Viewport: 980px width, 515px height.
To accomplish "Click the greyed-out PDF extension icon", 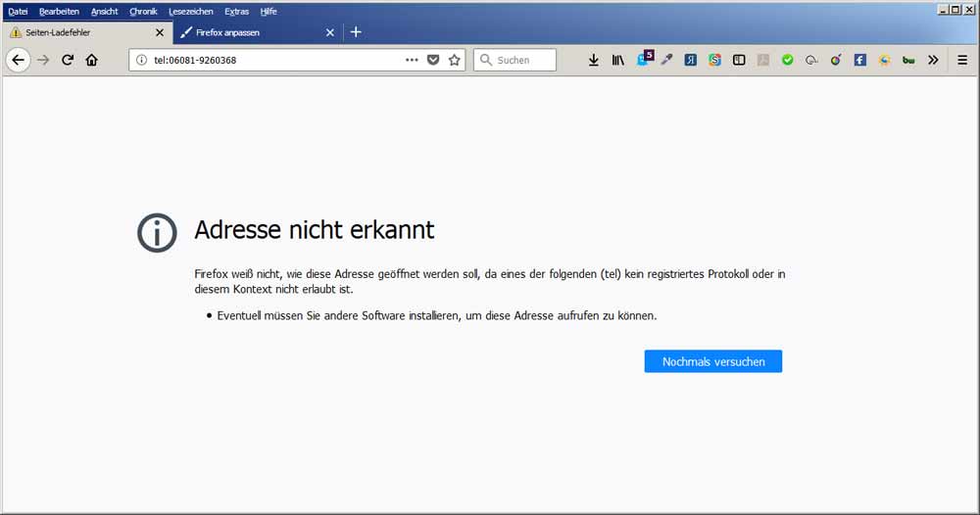I will coord(763,60).
